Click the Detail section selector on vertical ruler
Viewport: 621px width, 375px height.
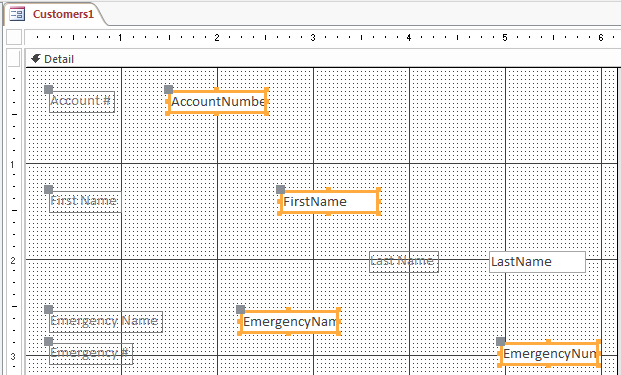coord(14,59)
